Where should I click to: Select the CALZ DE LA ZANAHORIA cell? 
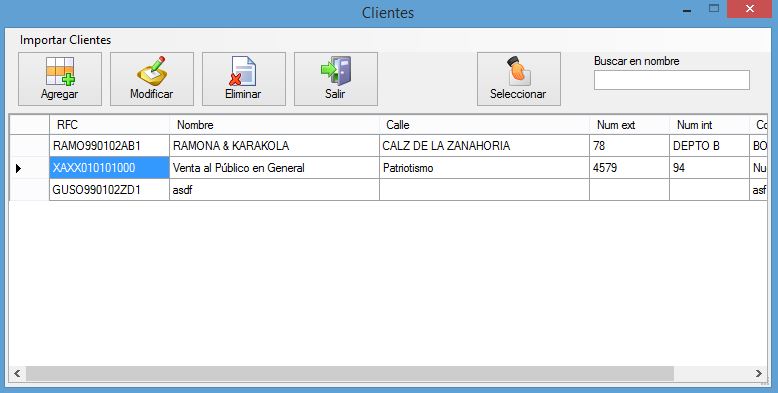pyautogui.click(x=484, y=146)
